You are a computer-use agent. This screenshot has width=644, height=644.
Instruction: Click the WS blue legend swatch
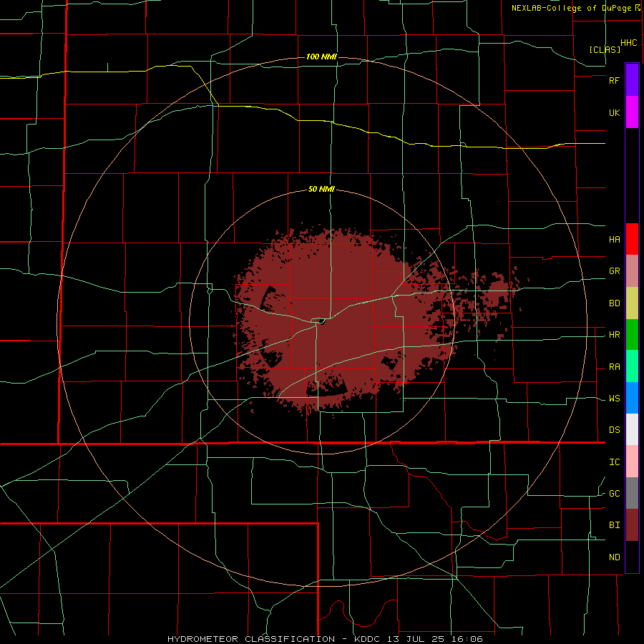pos(632,398)
